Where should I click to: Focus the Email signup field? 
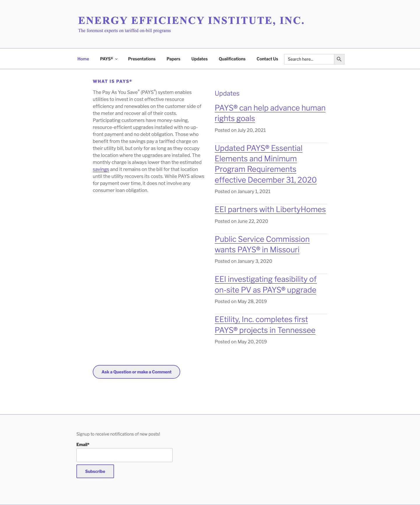click(x=125, y=455)
